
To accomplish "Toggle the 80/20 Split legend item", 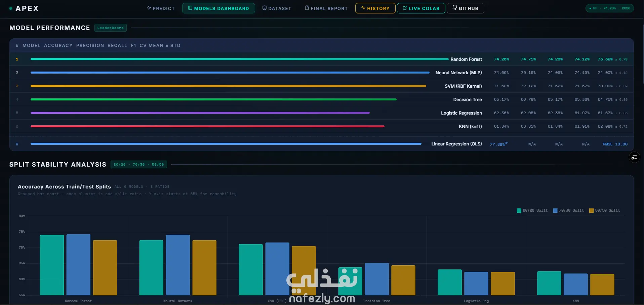I will point(532,210).
